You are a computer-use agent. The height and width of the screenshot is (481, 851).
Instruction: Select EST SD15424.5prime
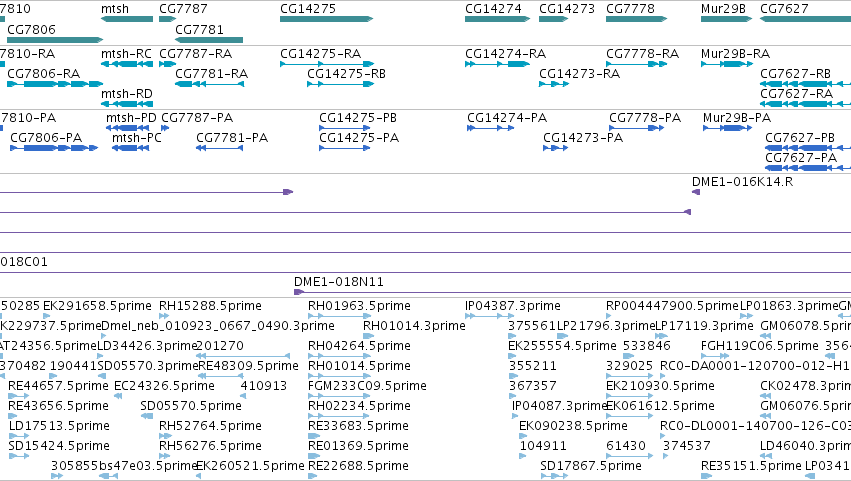(18, 456)
